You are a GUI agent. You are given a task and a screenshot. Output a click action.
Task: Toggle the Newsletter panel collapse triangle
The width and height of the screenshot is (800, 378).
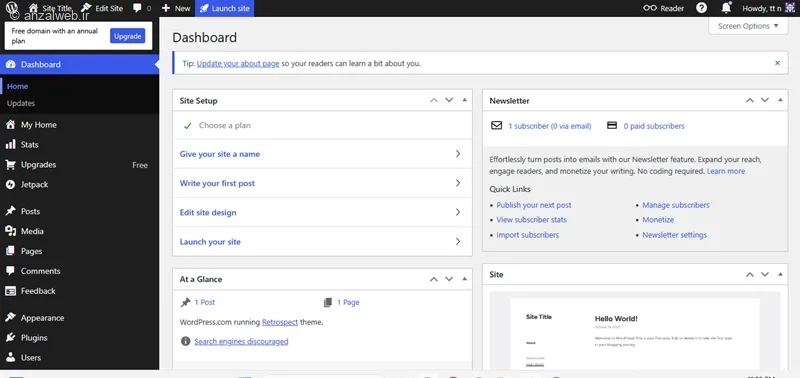click(x=780, y=100)
